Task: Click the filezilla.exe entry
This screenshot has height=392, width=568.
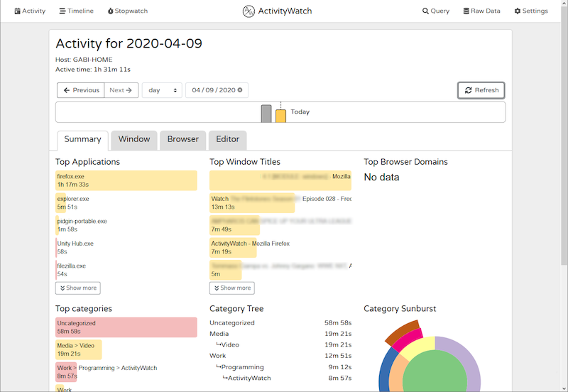Action: click(x=126, y=270)
